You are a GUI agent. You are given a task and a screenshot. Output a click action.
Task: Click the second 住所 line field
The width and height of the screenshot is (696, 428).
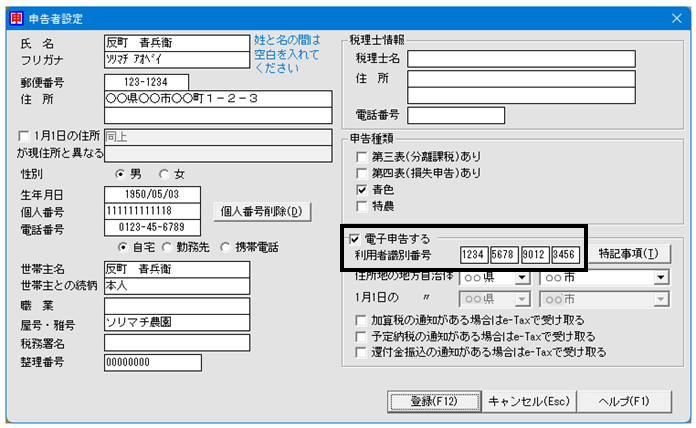click(218, 115)
